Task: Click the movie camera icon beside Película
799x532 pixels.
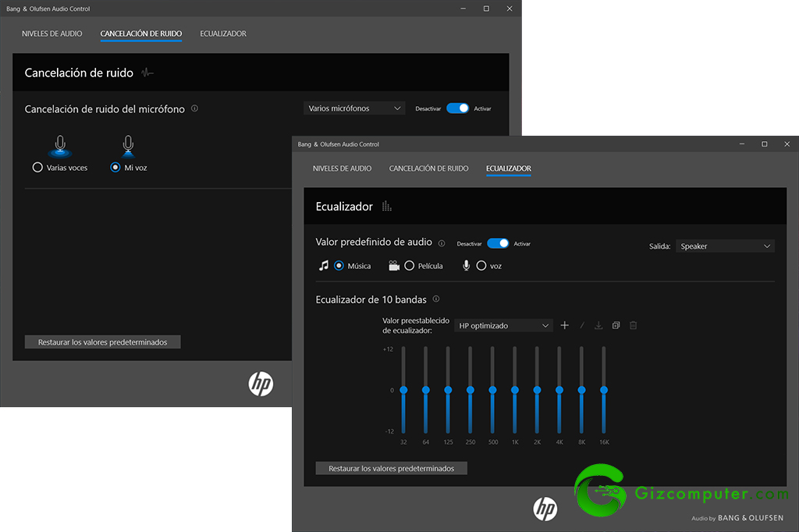Action: click(x=394, y=266)
